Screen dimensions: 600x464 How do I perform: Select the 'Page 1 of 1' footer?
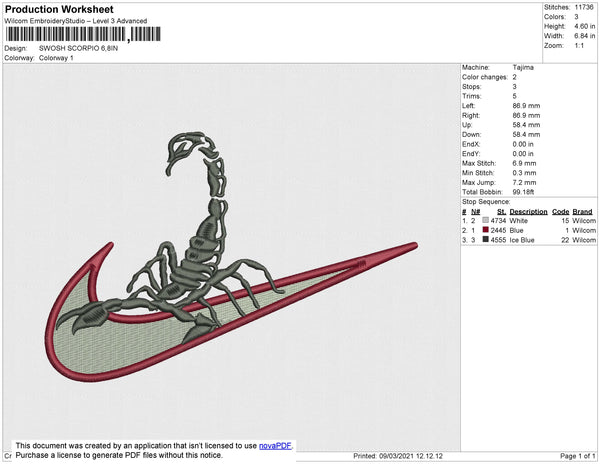click(578, 456)
